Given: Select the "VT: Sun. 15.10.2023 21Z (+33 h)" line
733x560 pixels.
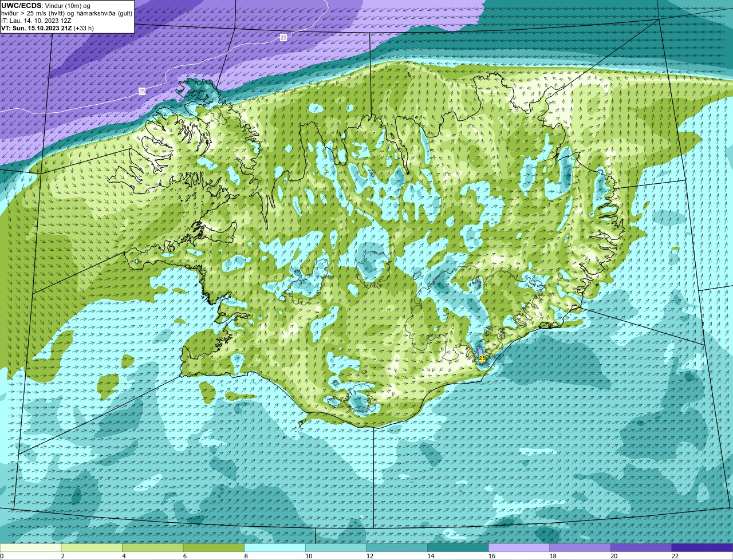Looking at the screenshot, I should (x=48, y=27).
